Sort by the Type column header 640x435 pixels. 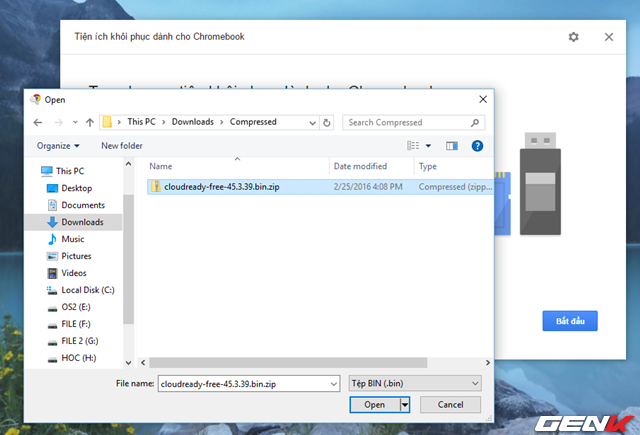(x=427, y=166)
